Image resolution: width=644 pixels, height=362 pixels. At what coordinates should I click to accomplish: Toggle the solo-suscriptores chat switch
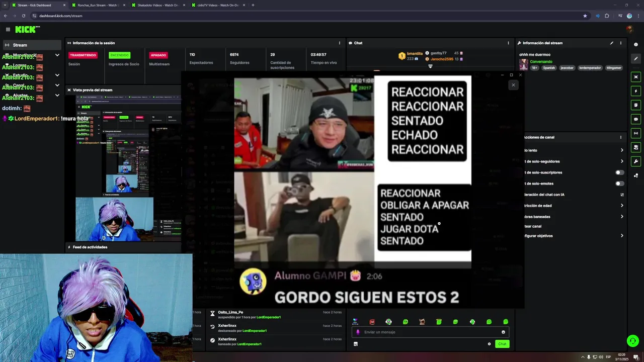pos(620,172)
